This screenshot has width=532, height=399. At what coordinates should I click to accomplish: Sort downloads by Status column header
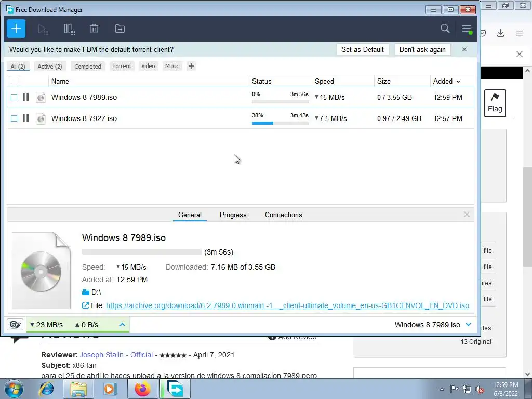[280, 81]
